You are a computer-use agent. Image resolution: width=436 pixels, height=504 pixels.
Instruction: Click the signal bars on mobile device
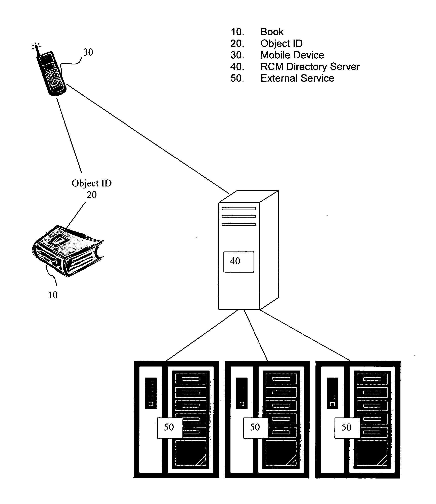coord(36,42)
